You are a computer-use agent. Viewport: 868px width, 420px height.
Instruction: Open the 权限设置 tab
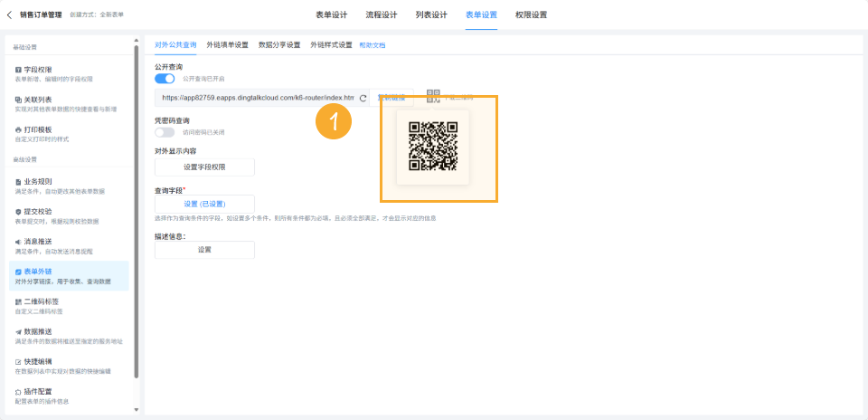(x=531, y=15)
